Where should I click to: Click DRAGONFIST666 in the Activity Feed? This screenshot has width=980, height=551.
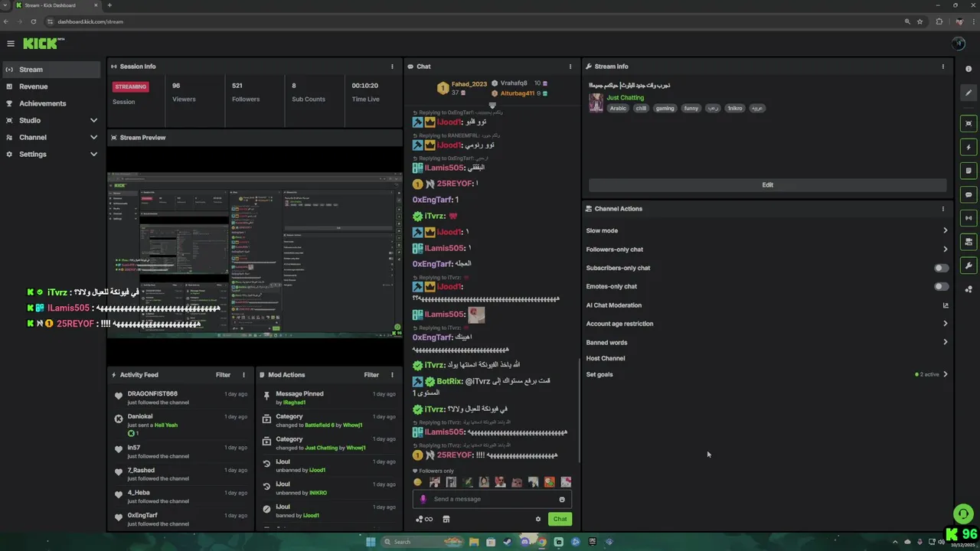(x=152, y=394)
